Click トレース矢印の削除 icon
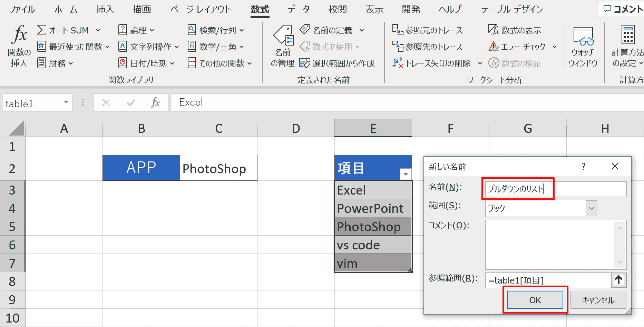Viewport: 644px width, 327px height. click(398, 63)
